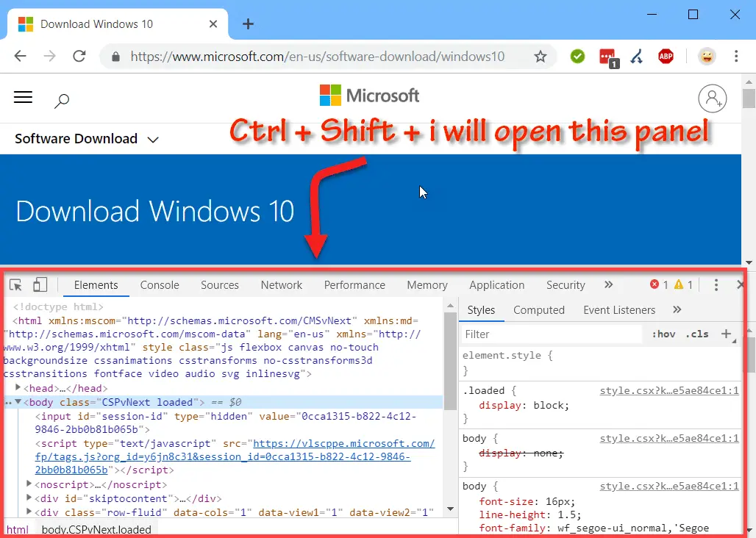Select the input id session-id element line
The height and width of the screenshot is (538, 756).
pos(226,423)
